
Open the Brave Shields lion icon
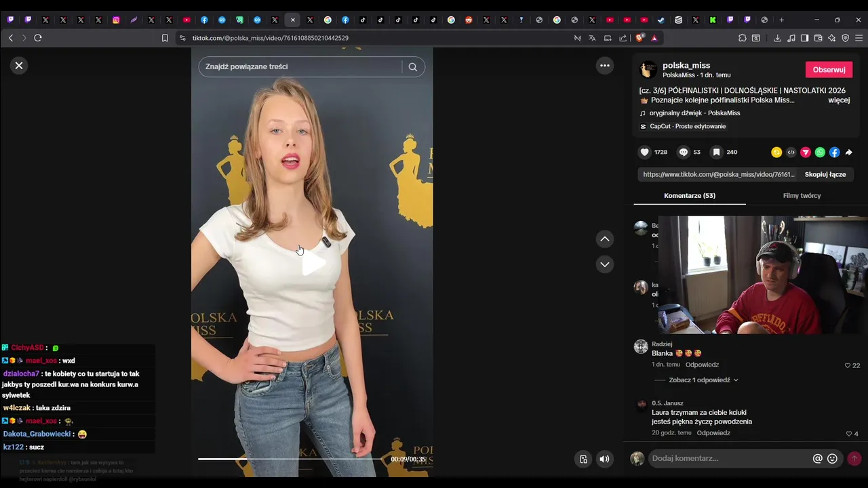[639, 38]
